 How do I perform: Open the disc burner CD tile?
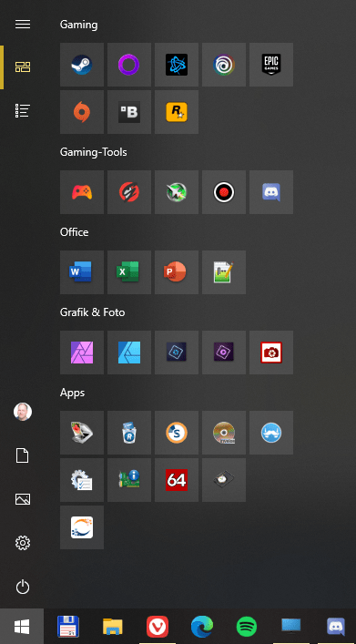coord(224,433)
